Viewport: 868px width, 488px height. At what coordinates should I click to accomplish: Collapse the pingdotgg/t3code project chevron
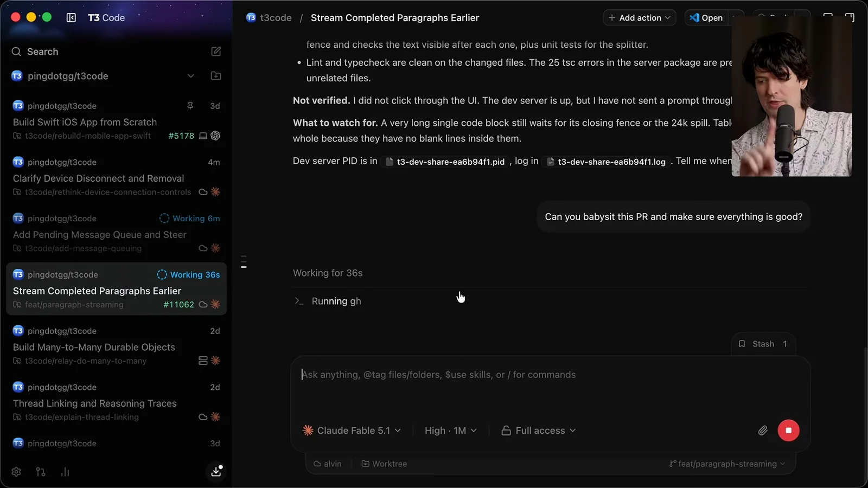(191, 76)
